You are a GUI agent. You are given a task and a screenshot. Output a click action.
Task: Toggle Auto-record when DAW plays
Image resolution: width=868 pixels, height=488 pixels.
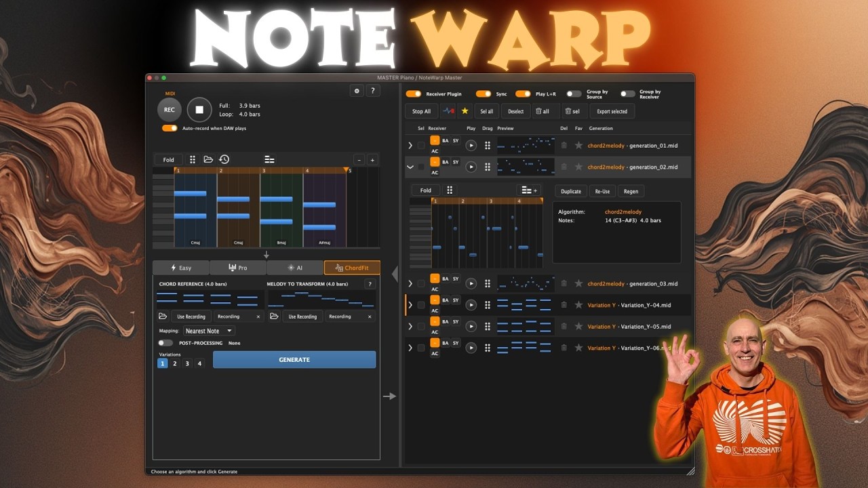click(x=170, y=128)
